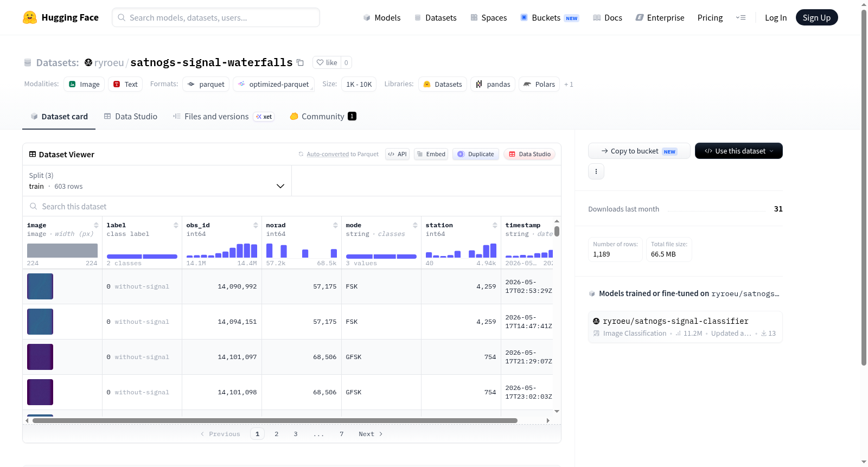Click the Embed button
Image resolution: width=868 pixels, height=467 pixels.
tap(431, 154)
